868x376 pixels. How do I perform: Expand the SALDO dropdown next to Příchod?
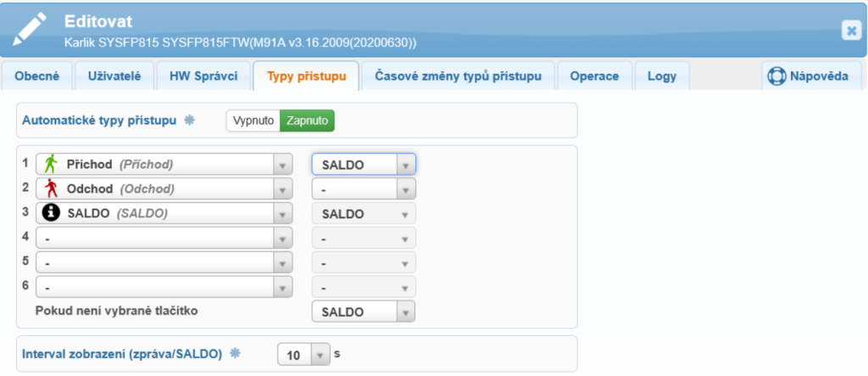(x=363, y=165)
